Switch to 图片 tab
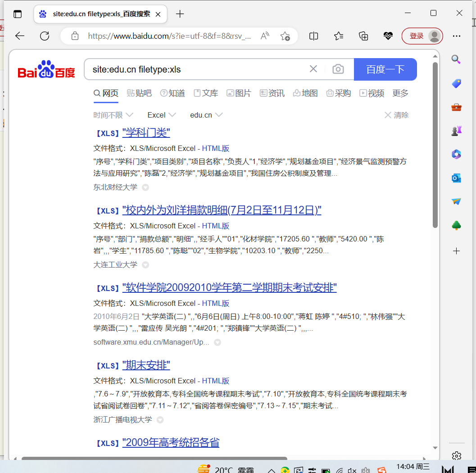 [239, 93]
